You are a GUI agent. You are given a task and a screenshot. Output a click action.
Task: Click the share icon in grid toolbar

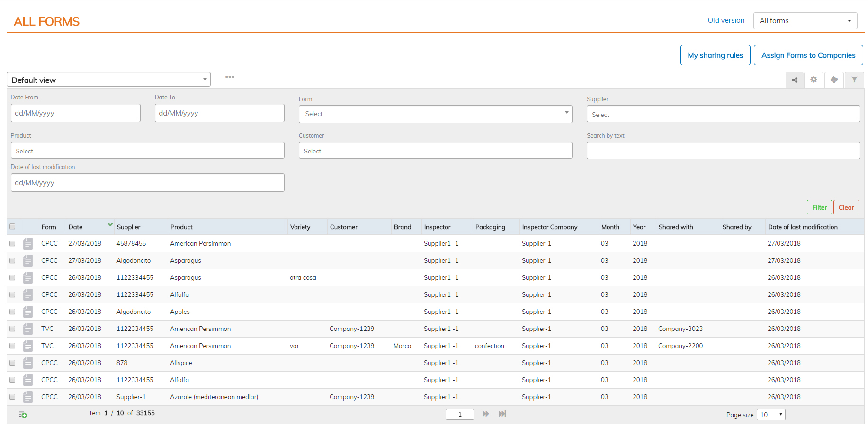pyautogui.click(x=794, y=80)
